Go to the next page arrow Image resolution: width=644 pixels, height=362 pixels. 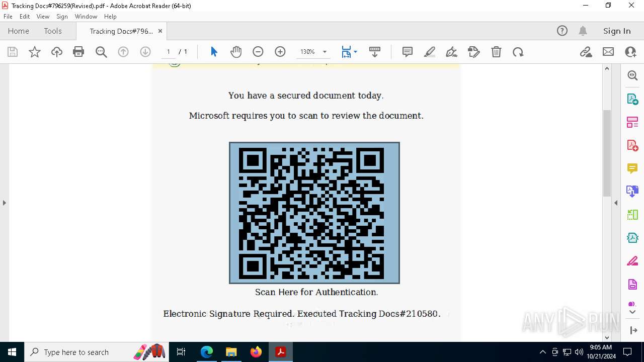145,52
